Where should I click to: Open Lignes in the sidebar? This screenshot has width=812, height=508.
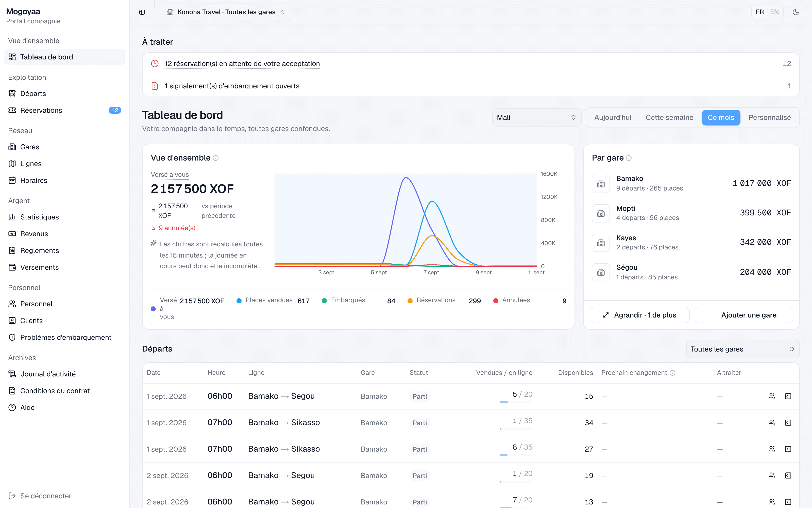64,164
